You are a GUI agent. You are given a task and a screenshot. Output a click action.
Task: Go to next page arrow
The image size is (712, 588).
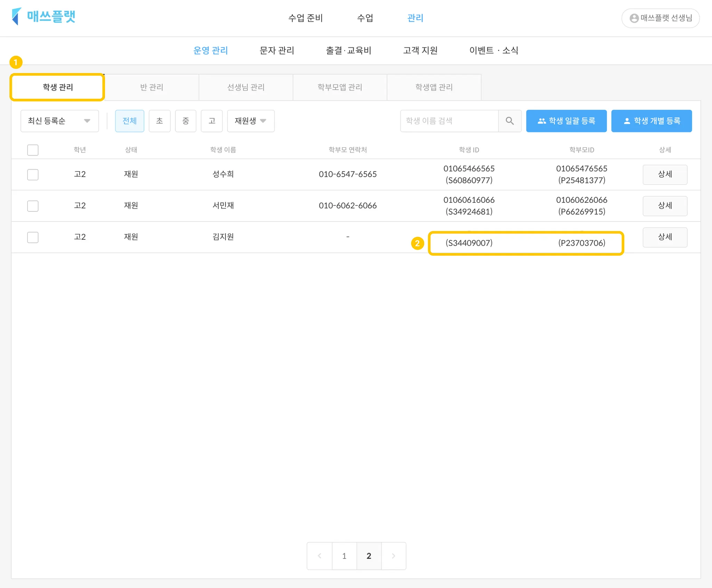tap(394, 556)
